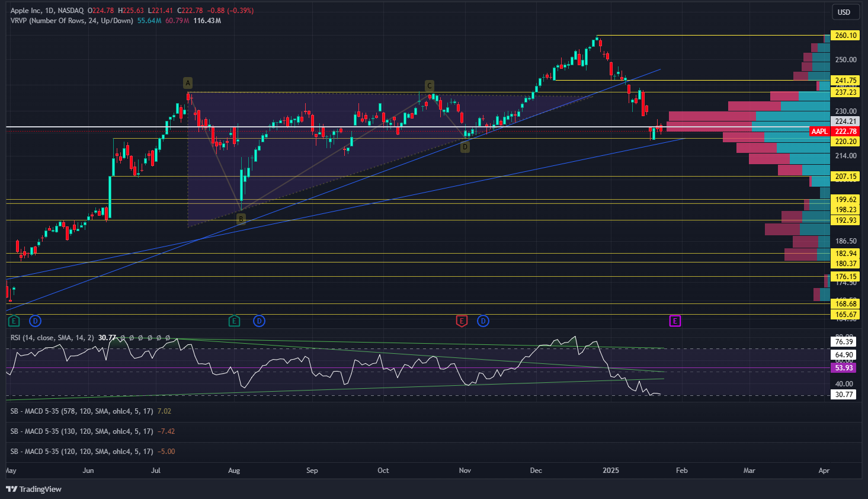Viewport: 868px width, 499px height.
Task: Click the 180.37 price level label
Action: pos(845,264)
